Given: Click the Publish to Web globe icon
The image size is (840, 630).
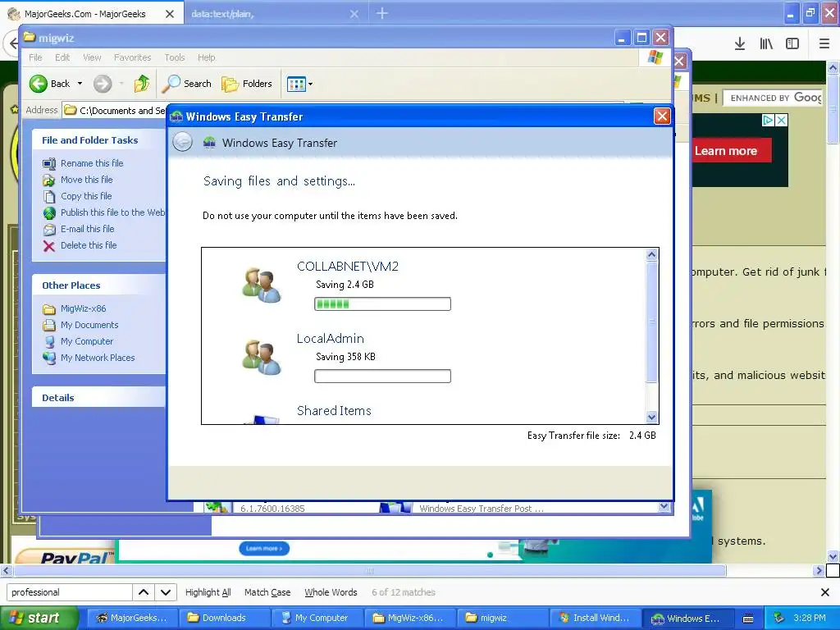Looking at the screenshot, I should 48,213.
